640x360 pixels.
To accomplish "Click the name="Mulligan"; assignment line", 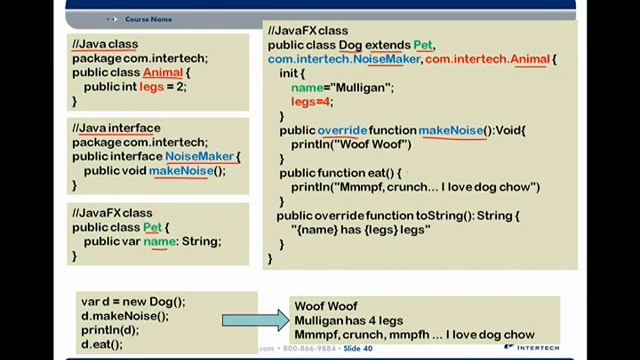I will pyautogui.click(x=343, y=88).
